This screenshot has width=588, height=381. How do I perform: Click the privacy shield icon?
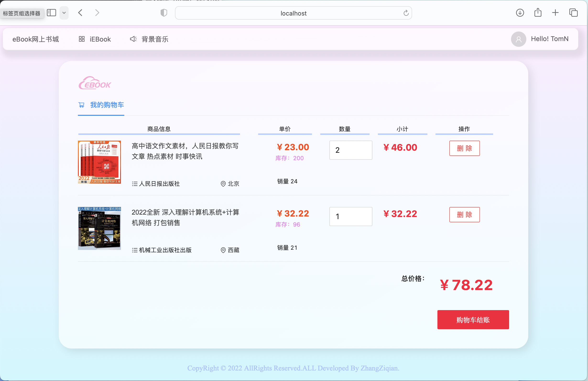[x=164, y=13]
